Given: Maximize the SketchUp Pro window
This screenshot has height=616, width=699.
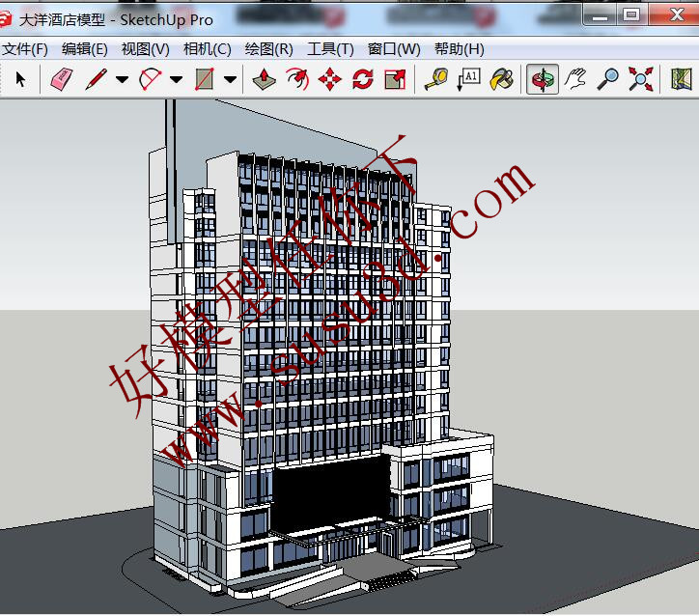Looking at the screenshot, I should tap(632, 15).
